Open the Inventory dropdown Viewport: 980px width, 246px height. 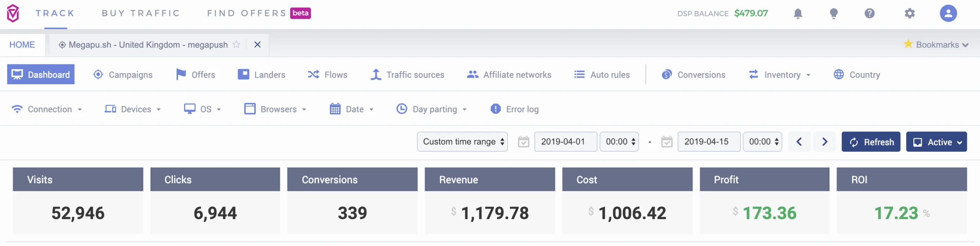[x=779, y=75]
